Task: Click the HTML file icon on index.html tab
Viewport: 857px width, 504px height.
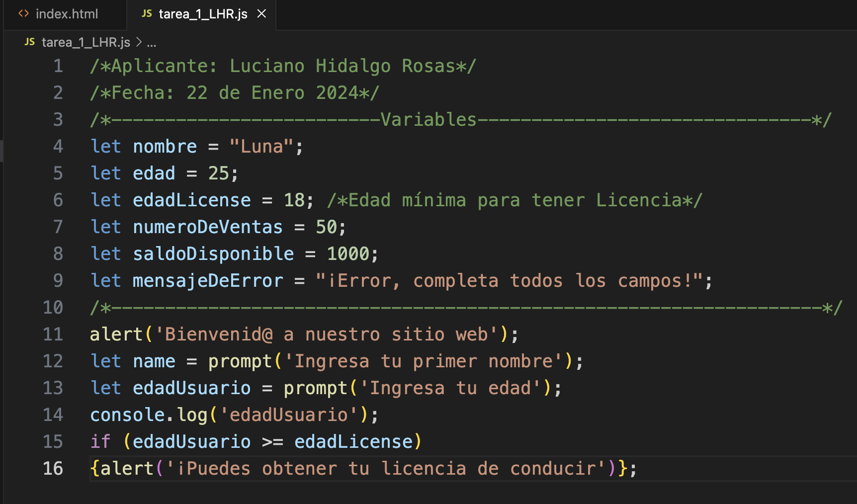Action: click(x=23, y=14)
